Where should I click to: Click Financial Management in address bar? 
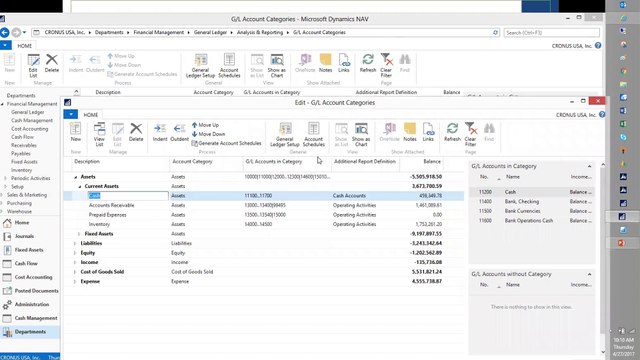point(159,32)
